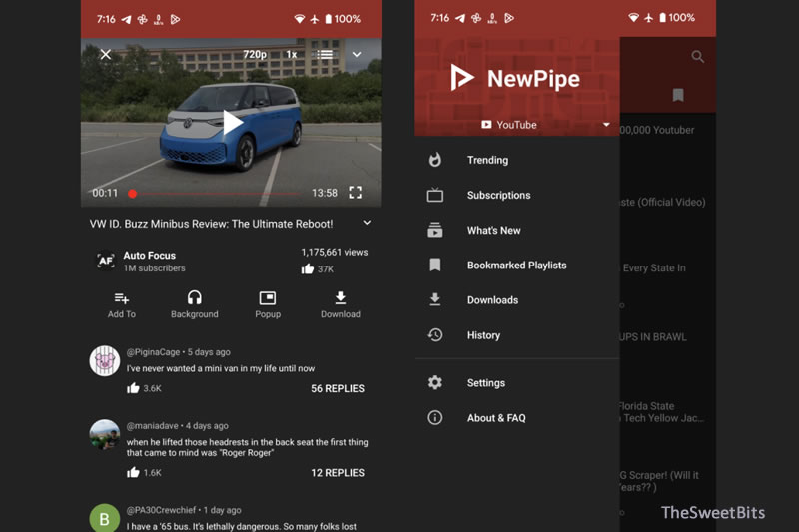Open the @PA30Crewchief username

click(x=161, y=510)
